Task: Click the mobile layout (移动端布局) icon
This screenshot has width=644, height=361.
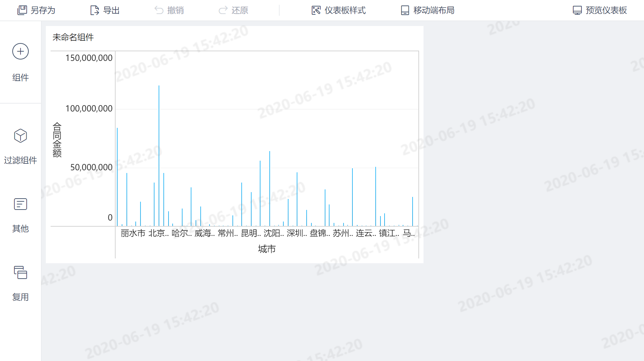Action: [405, 10]
